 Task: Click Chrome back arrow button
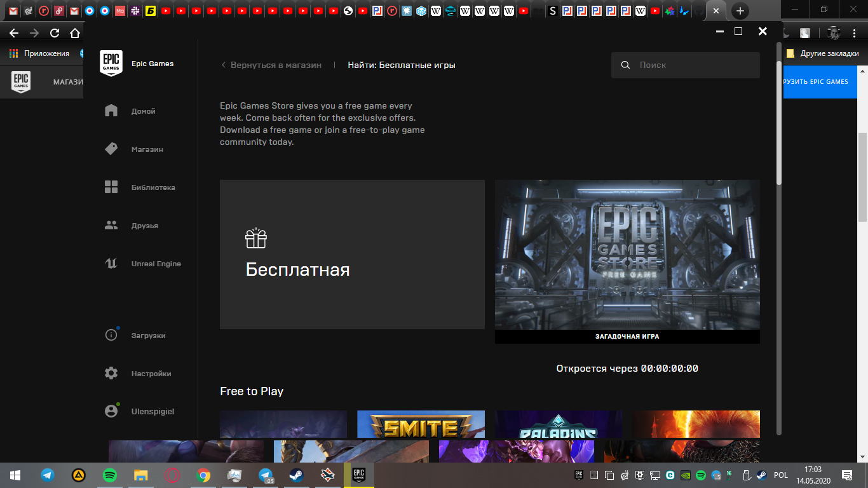coord(14,34)
